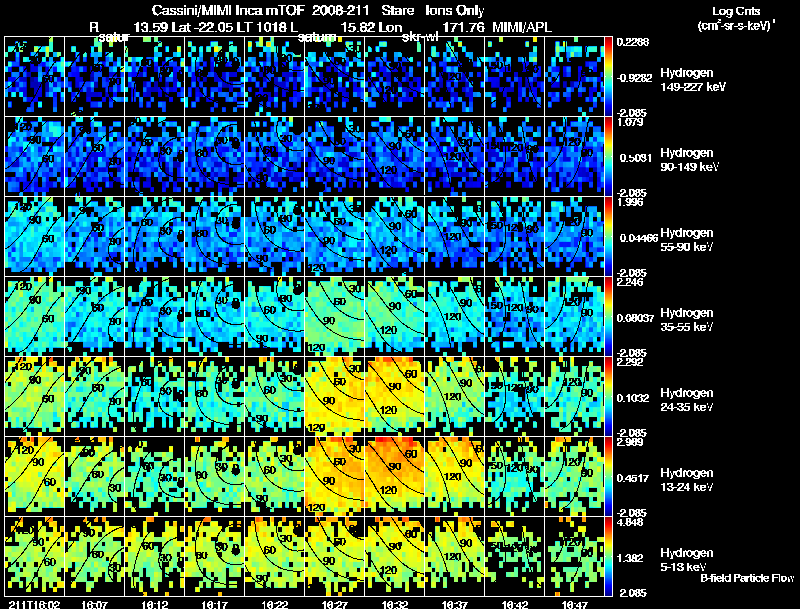Screen dimensions: 800x609
Task: Click the color bar beside 13-24 keV row
Action: tap(608, 477)
